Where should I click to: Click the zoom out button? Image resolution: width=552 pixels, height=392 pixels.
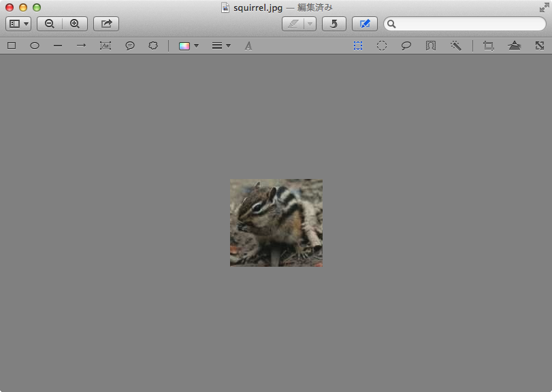point(50,24)
